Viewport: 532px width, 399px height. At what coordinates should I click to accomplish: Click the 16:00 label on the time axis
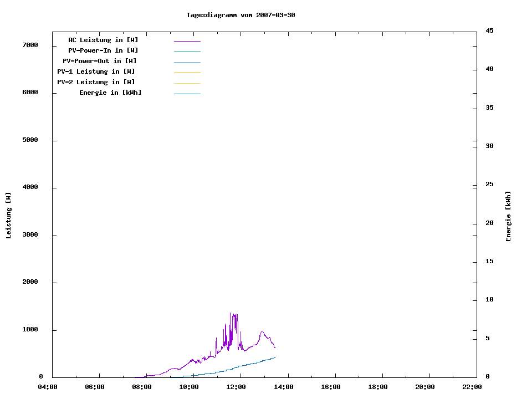click(x=330, y=387)
